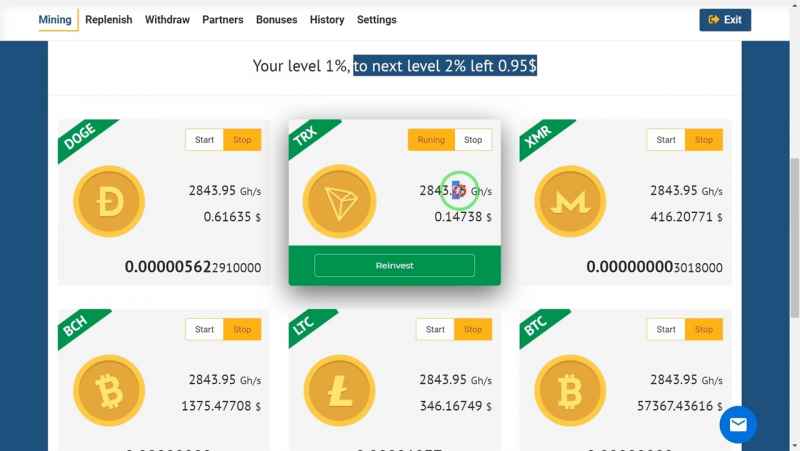Start XMR mining
The image size is (800, 451).
(x=666, y=140)
